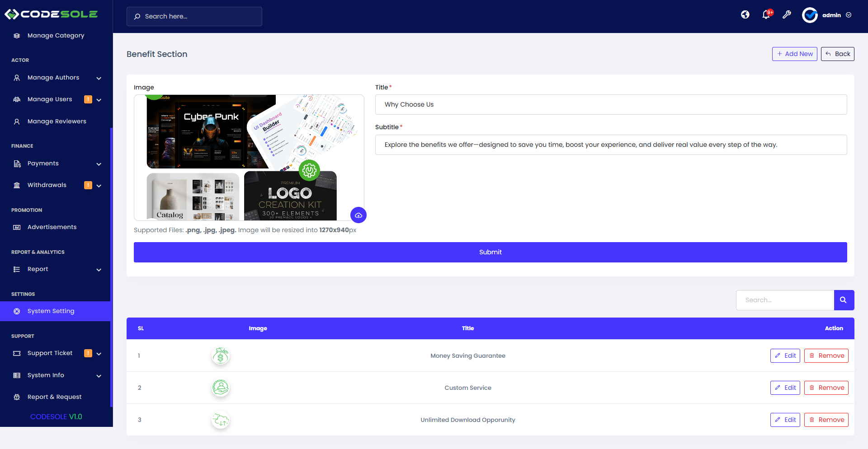Select System Setting in the sidebar
Screen dimensions: 868x449
pos(55,311)
